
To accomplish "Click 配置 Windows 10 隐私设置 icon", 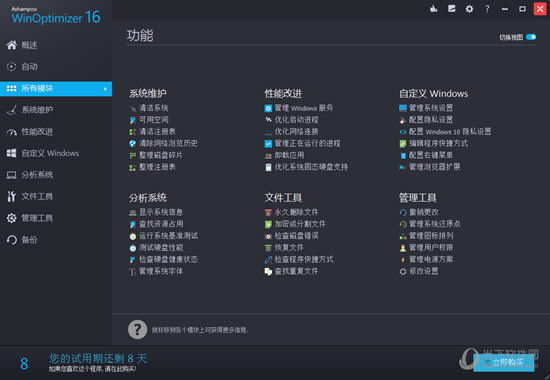I will coord(403,132).
